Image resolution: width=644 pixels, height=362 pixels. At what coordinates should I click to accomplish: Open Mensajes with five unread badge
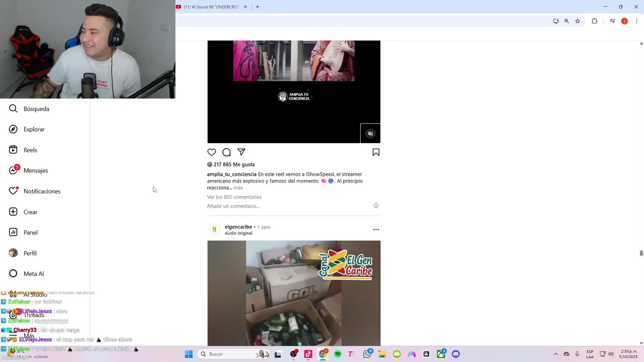29,170
